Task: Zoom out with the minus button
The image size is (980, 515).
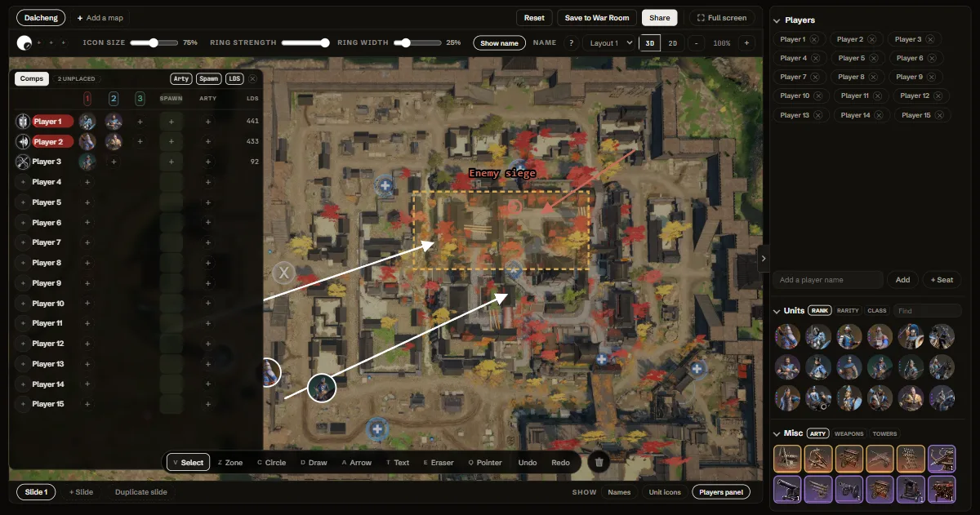Action: pyautogui.click(x=696, y=43)
